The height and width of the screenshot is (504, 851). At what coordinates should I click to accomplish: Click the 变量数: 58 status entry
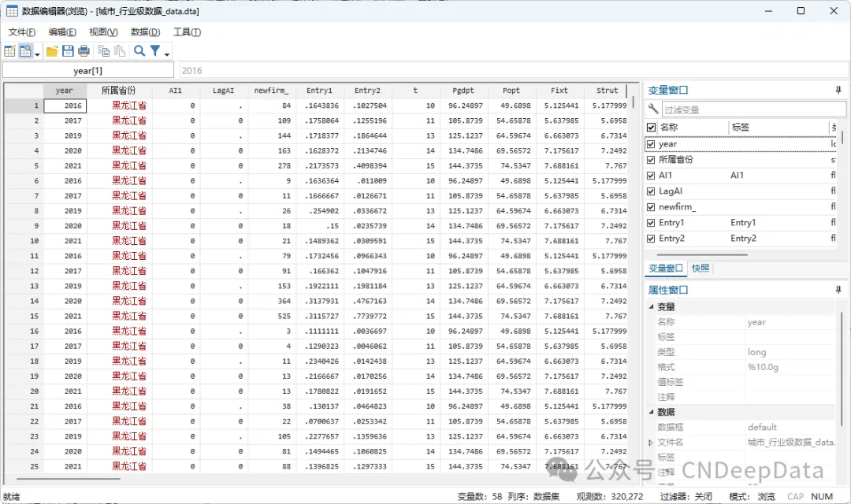(x=479, y=496)
